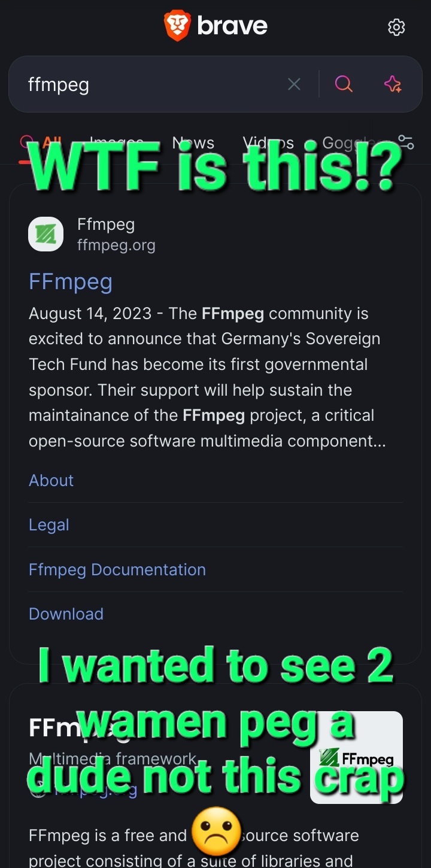The width and height of the screenshot is (431, 868).
Task: Open Brave search settings gear
Action: pos(396,27)
